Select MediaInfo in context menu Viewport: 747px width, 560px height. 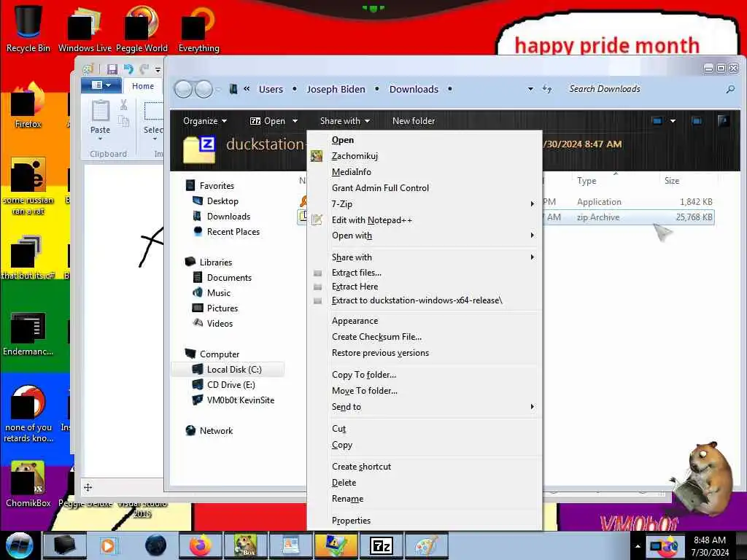click(351, 172)
